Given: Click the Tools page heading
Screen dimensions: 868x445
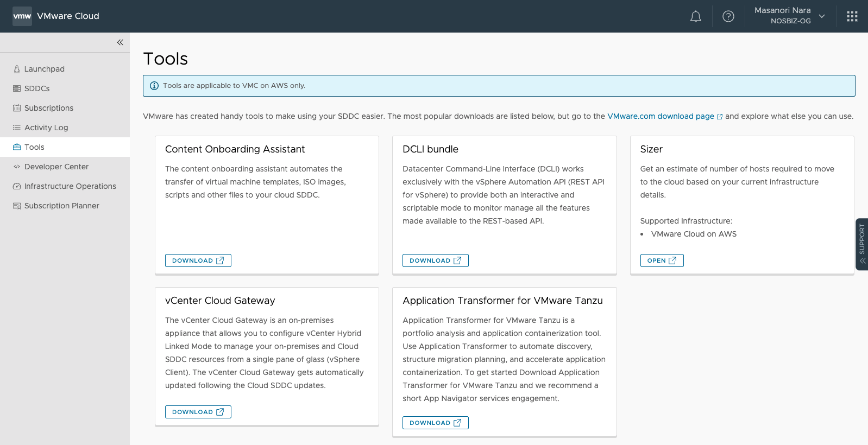Looking at the screenshot, I should (166, 59).
